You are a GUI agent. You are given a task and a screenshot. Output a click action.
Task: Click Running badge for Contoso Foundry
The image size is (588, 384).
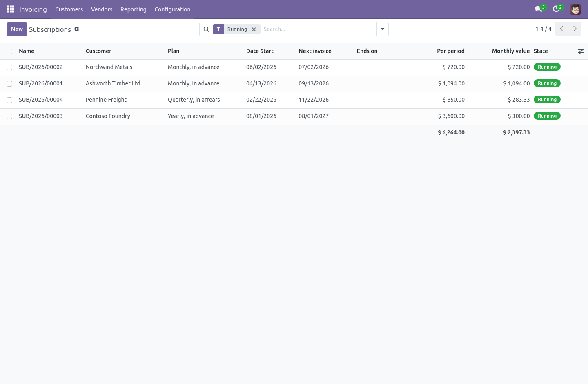pos(547,116)
